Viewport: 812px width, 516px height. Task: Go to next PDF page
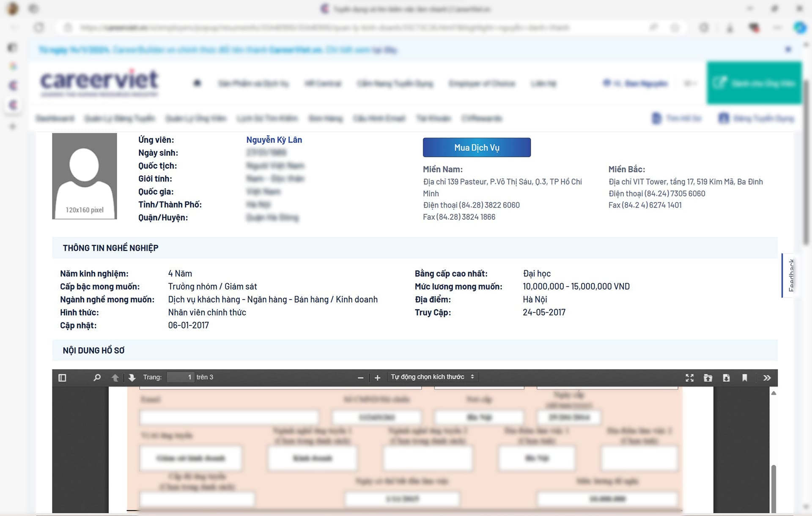132,377
